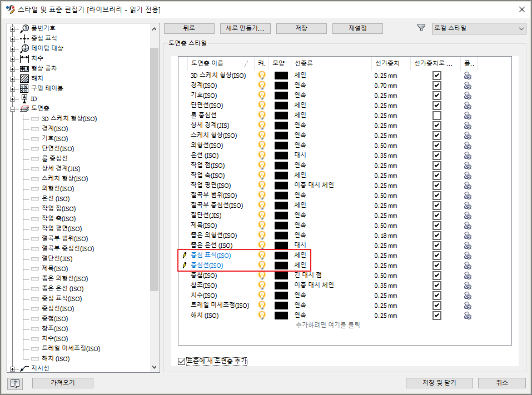Expand the 품번기호 tree node
This screenshot has height=395, width=532.
click(x=13, y=29)
